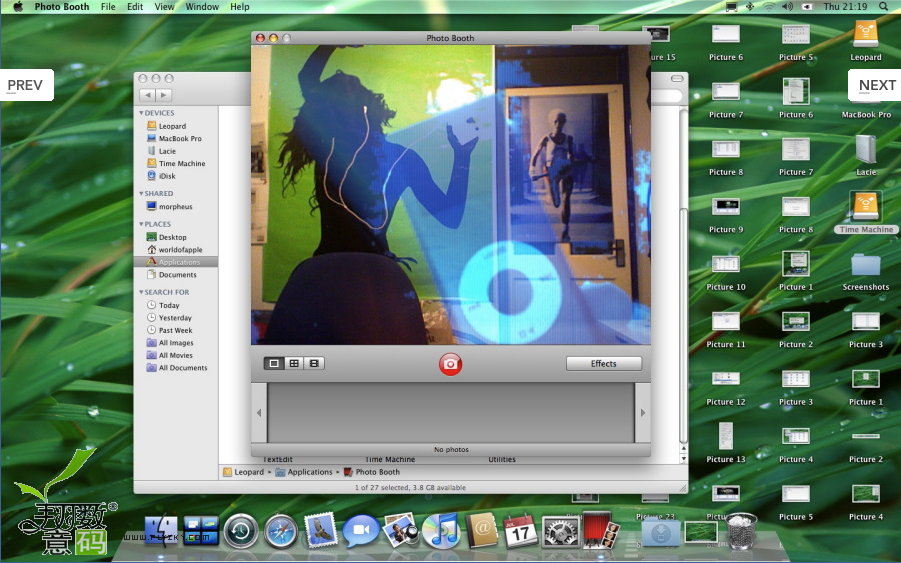The height and width of the screenshot is (563, 901).
Task: Switch to four quick pictures mode
Action: [x=294, y=364]
